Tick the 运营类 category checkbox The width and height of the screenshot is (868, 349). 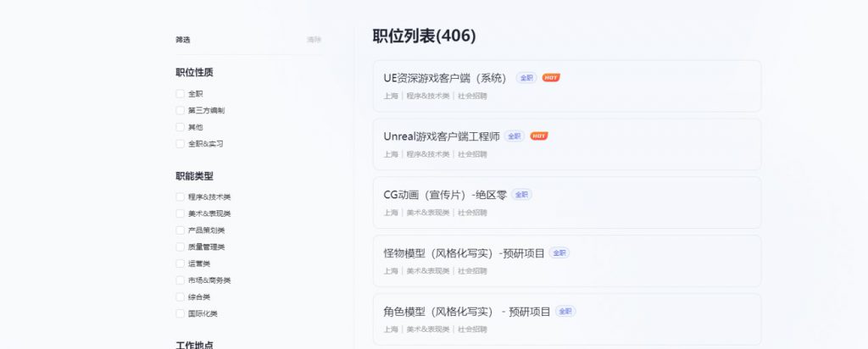click(180, 263)
